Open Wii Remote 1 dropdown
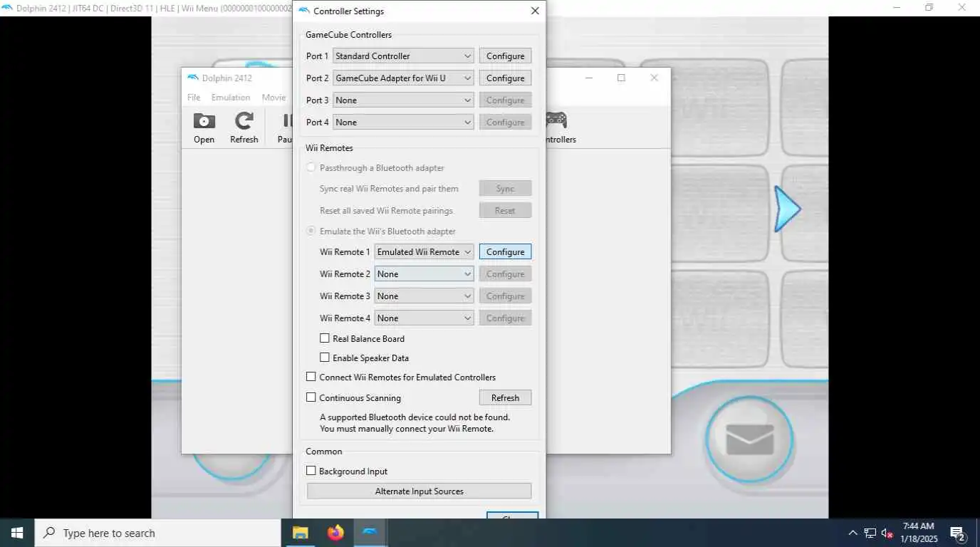This screenshot has height=547, width=980. (x=424, y=251)
